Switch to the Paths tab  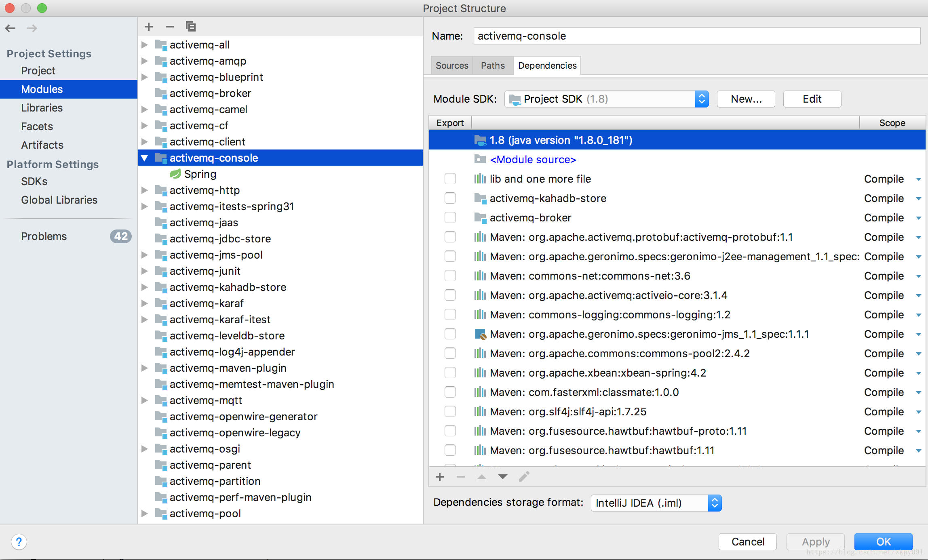[492, 65]
